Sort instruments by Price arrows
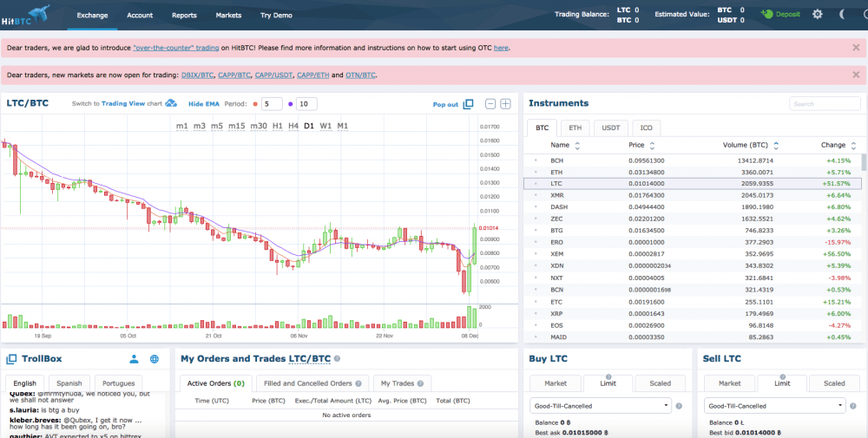Viewport: 868px width, 438px height. tap(652, 146)
